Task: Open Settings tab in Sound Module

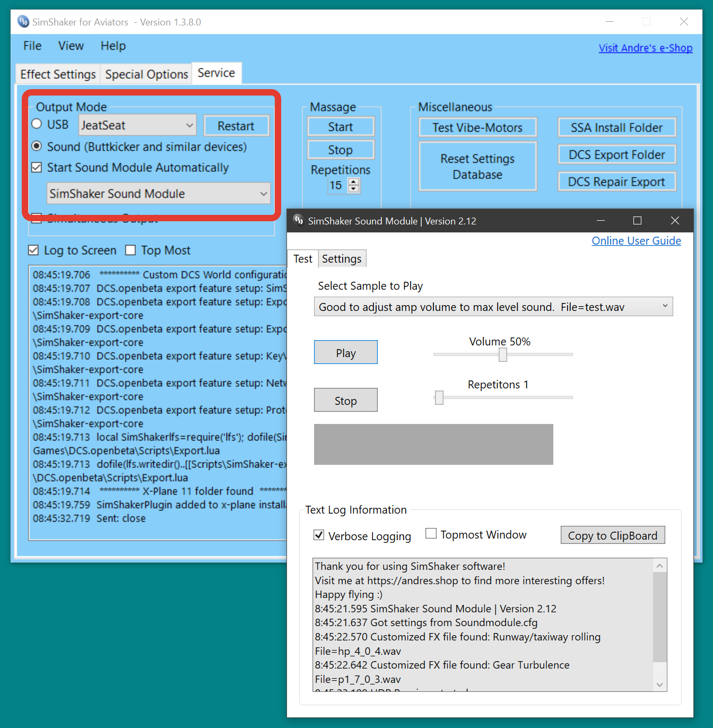Action: pos(342,259)
